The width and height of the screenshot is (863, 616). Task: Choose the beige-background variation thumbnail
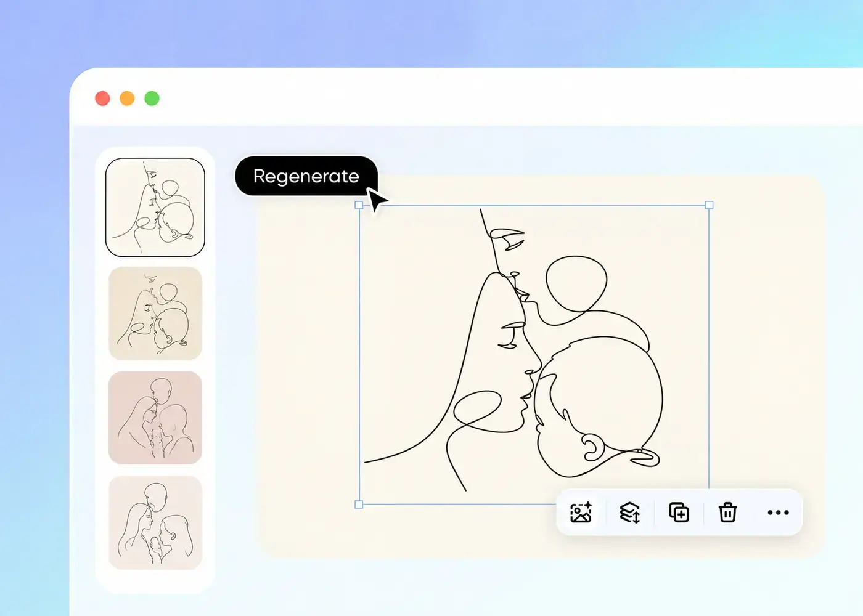(x=155, y=313)
